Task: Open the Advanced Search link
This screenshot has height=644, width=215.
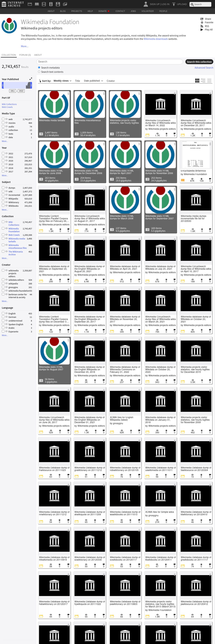Action: click(204, 68)
